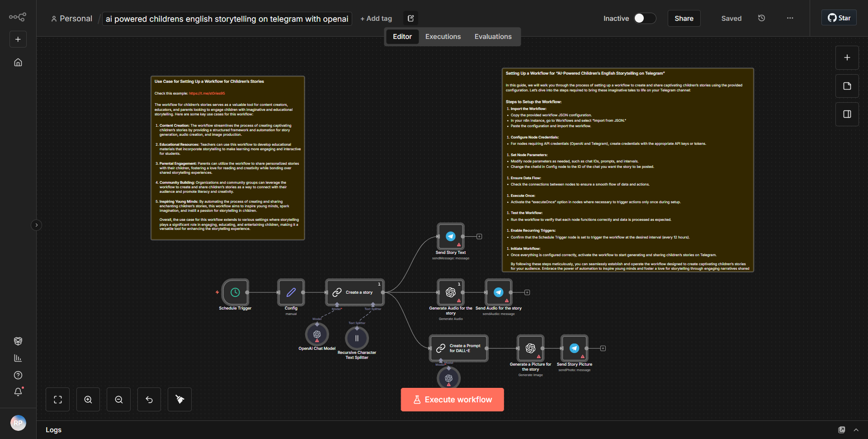The height and width of the screenshot is (439, 868).
Task: Click the Saved status text
Action: coord(731,19)
